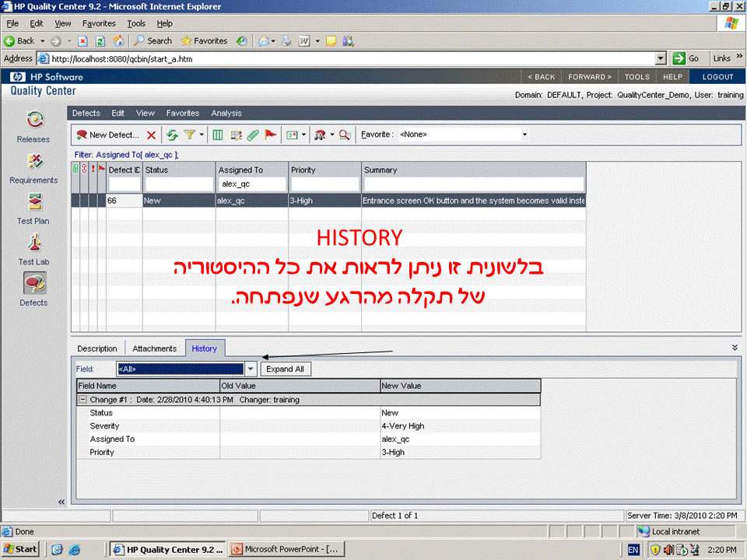Screen dimensions: 747x560
Task: Open the find binoculars dropdown arrow
Action: 332,135
